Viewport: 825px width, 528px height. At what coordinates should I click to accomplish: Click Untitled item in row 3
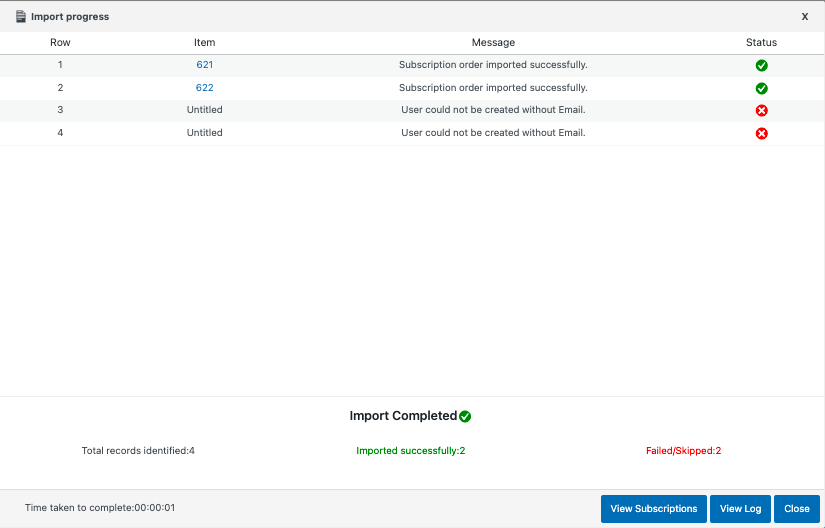(x=205, y=110)
